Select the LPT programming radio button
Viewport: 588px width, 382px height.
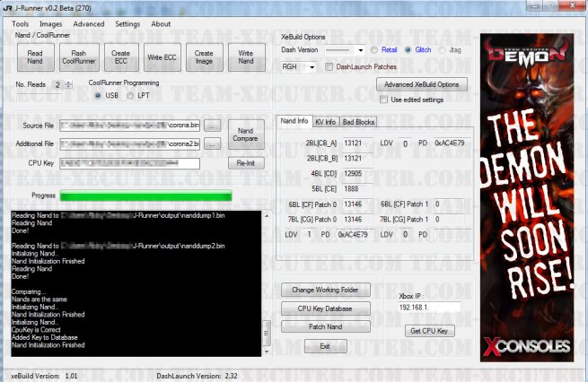point(131,95)
